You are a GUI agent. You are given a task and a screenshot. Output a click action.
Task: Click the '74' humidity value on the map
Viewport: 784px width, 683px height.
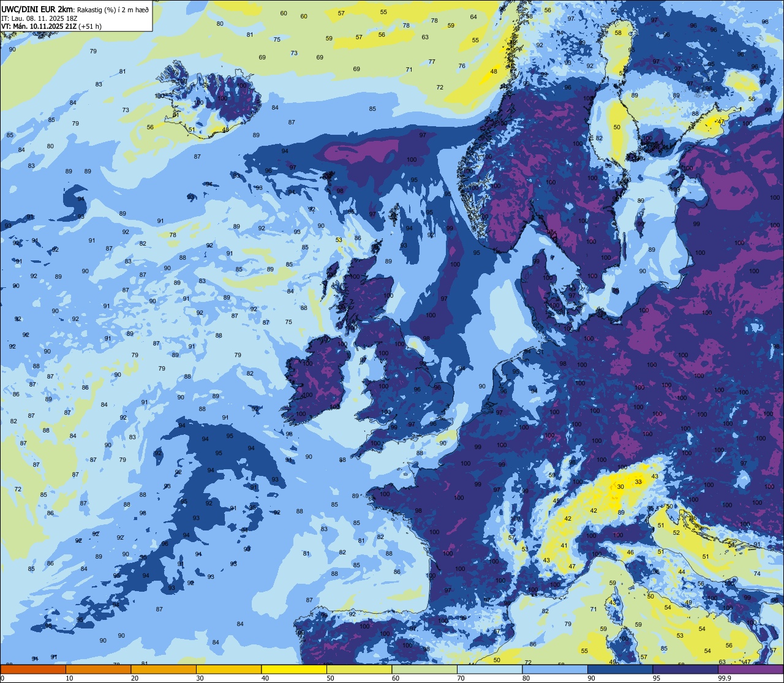tap(757, 573)
